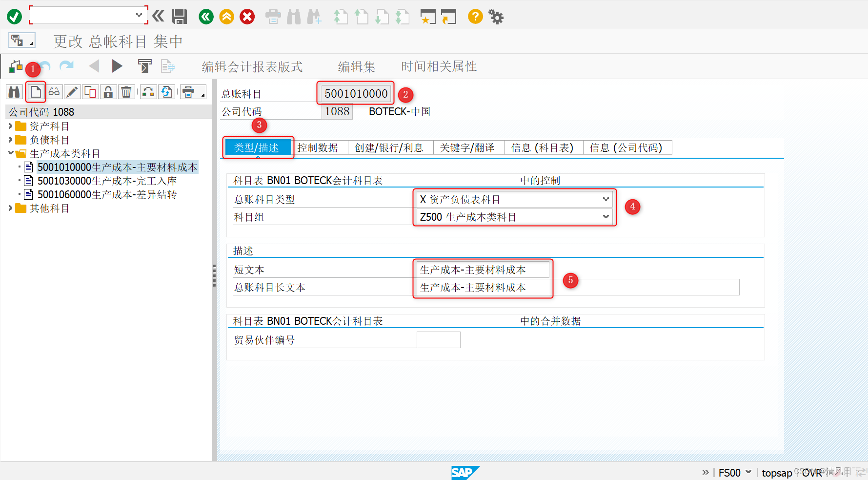Confirm entry with the green checkmark icon
The image size is (868, 480).
(14, 16)
